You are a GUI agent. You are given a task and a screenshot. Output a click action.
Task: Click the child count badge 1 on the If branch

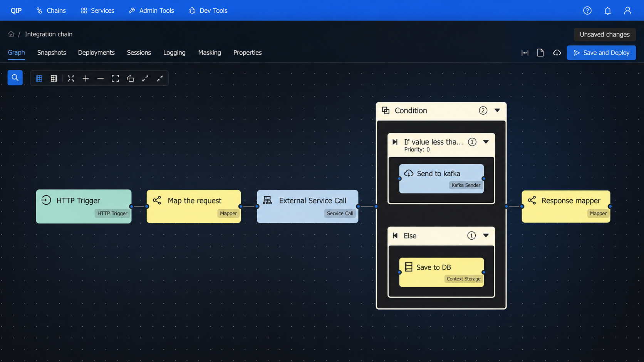[472, 142]
